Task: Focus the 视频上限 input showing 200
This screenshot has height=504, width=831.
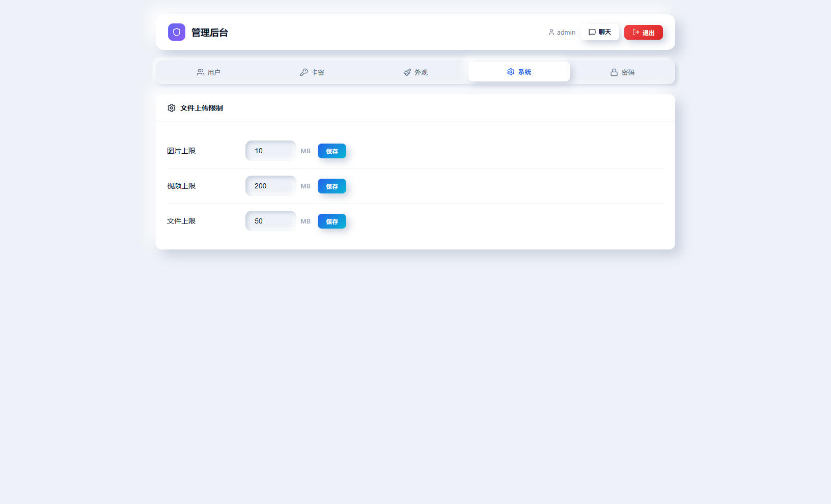Action: 271,186
